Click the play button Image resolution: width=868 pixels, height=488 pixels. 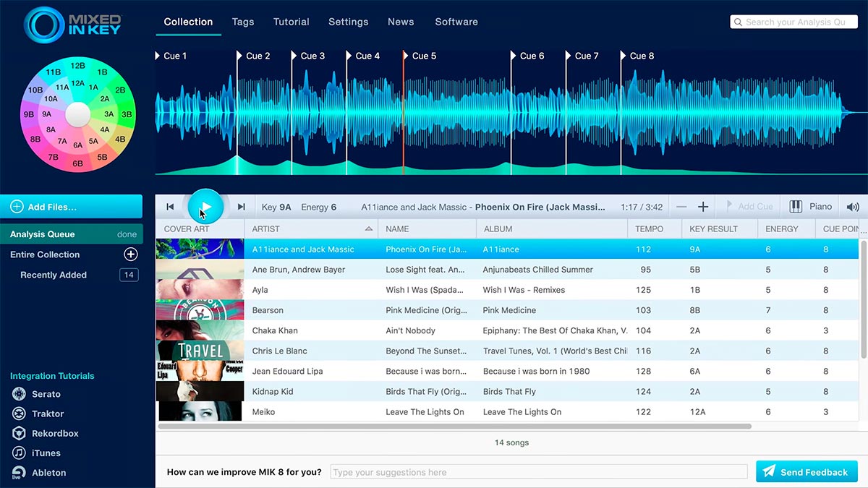tap(205, 207)
